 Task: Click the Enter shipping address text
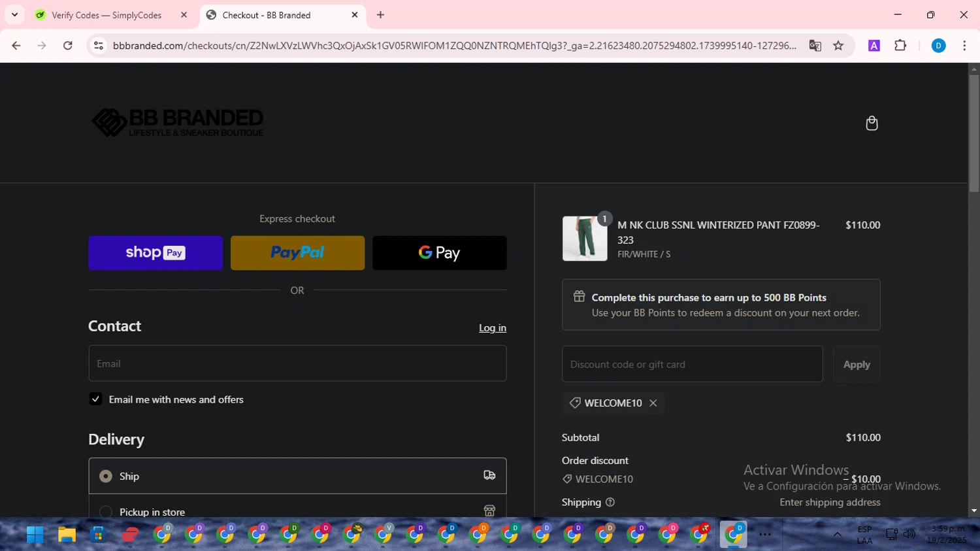(x=830, y=502)
